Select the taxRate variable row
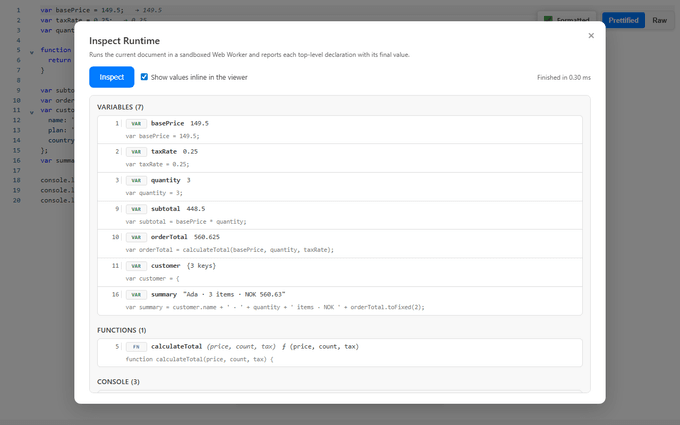The width and height of the screenshot is (680, 425). [340, 158]
